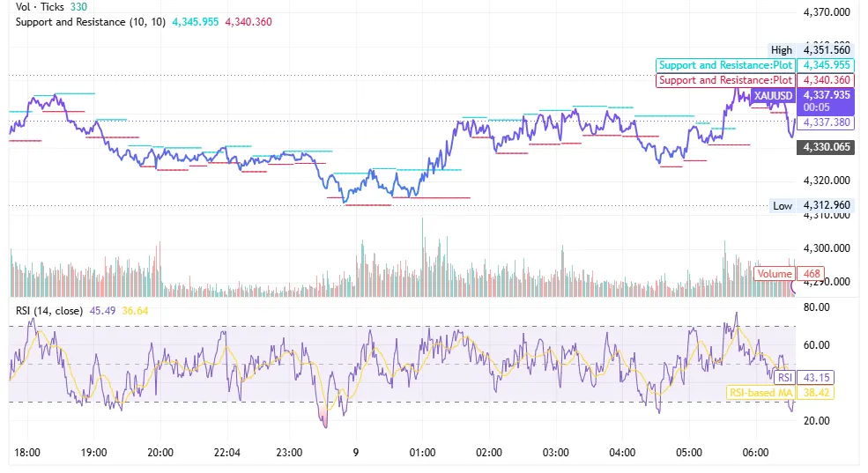Click the 23:00 time axis label
868x473 pixels.
pos(289,453)
